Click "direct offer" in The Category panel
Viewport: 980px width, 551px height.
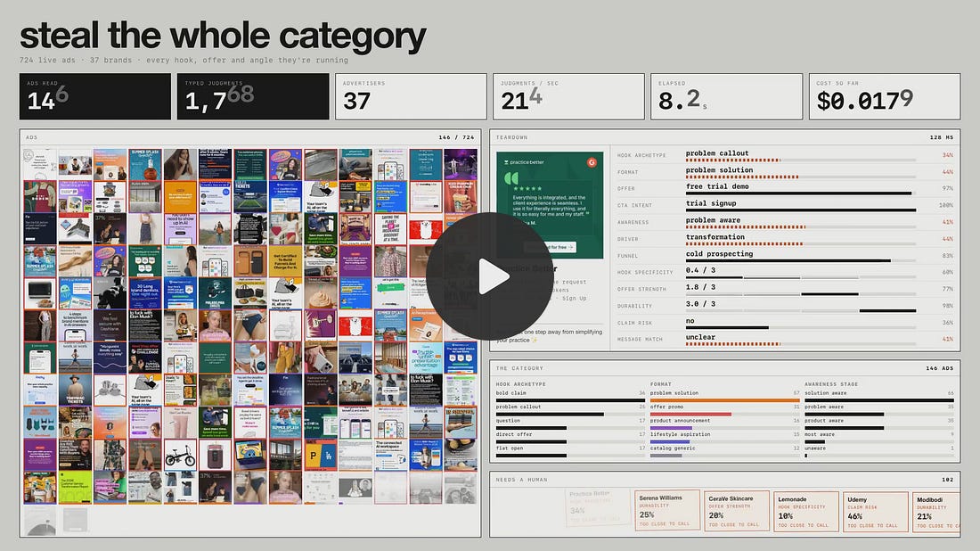click(x=514, y=434)
